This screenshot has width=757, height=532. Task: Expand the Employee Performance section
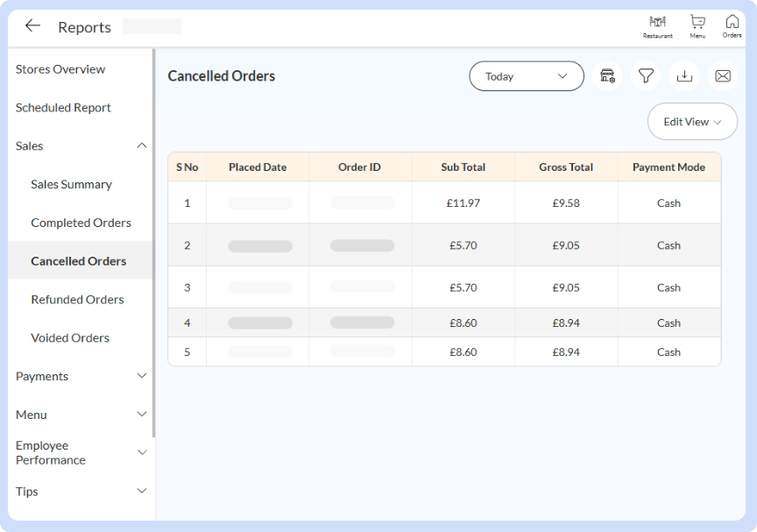click(x=80, y=452)
